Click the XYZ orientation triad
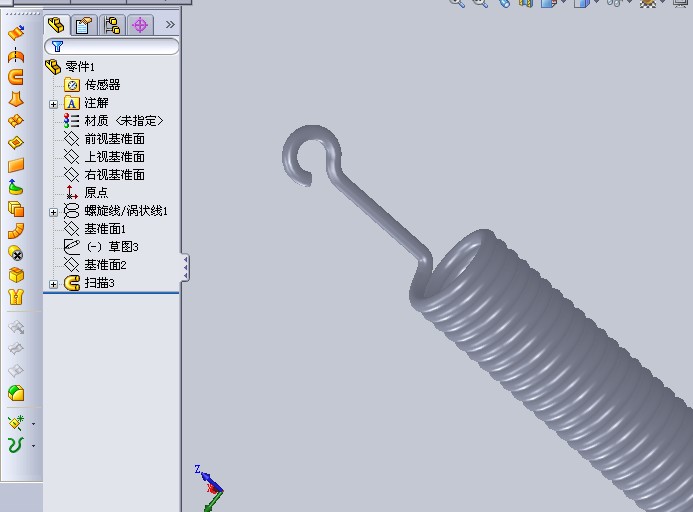 [211, 488]
